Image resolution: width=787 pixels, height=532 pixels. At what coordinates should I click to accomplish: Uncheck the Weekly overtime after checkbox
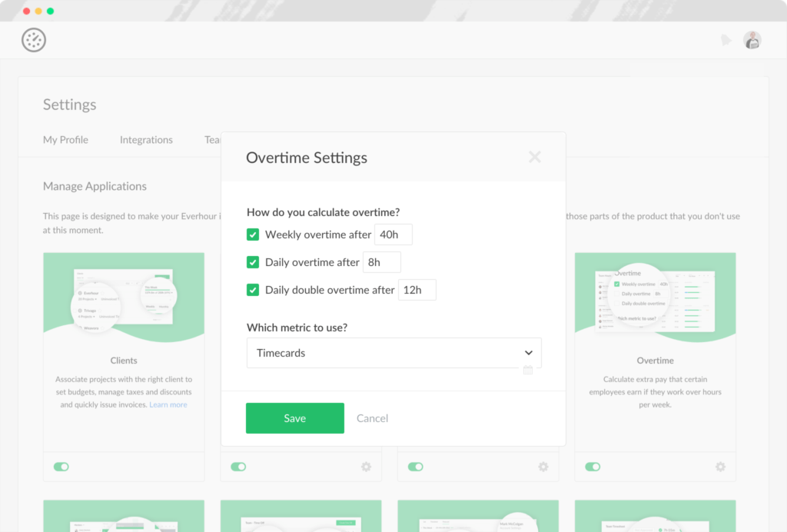[253, 234]
